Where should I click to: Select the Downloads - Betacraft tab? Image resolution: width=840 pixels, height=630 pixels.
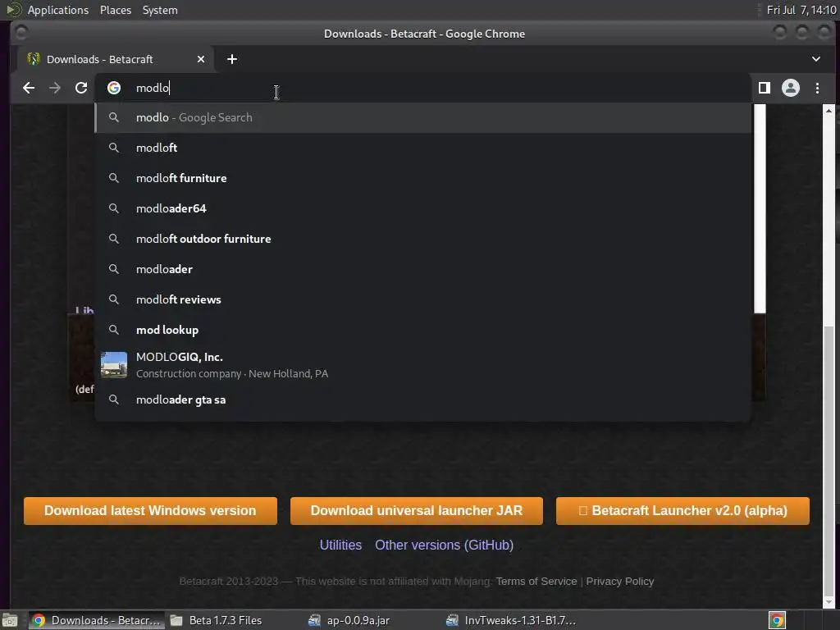click(115, 59)
